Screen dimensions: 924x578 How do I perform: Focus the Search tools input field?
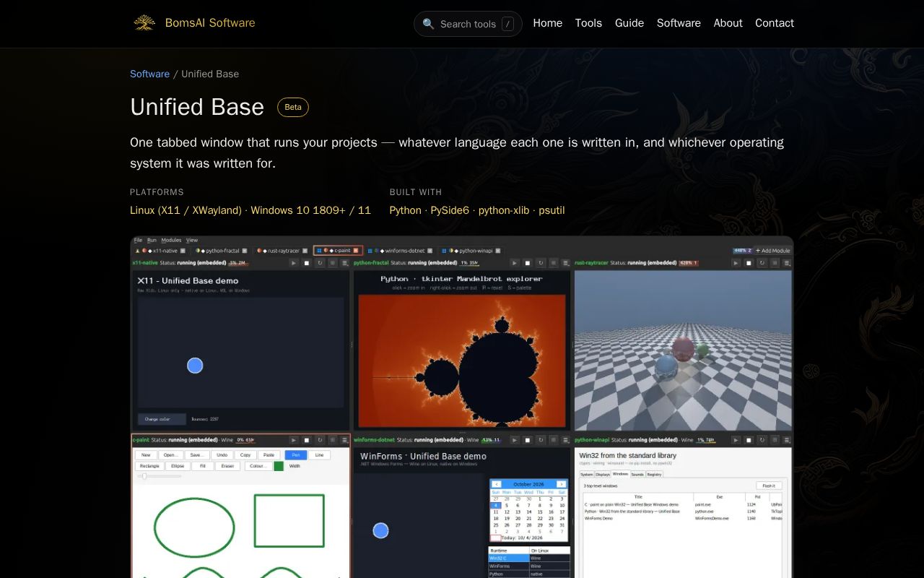tap(468, 24)
